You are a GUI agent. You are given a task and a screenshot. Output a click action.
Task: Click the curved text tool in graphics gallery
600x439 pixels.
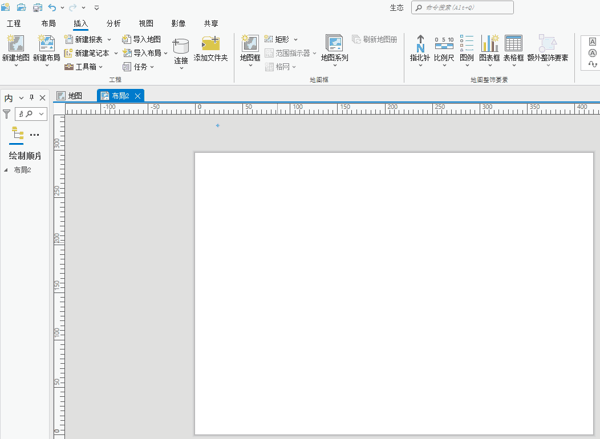tap(593, 64)
